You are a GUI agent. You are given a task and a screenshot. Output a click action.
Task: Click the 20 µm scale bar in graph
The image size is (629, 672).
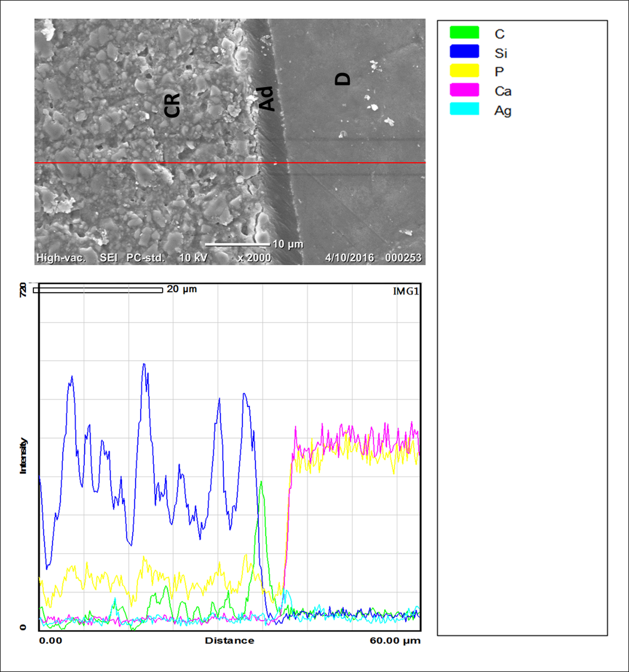pyautogui.click(x=98, y=290)
